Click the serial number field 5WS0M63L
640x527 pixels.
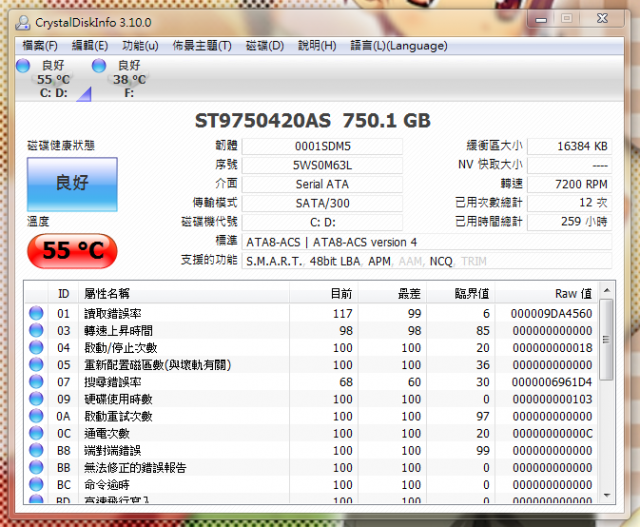322,165
